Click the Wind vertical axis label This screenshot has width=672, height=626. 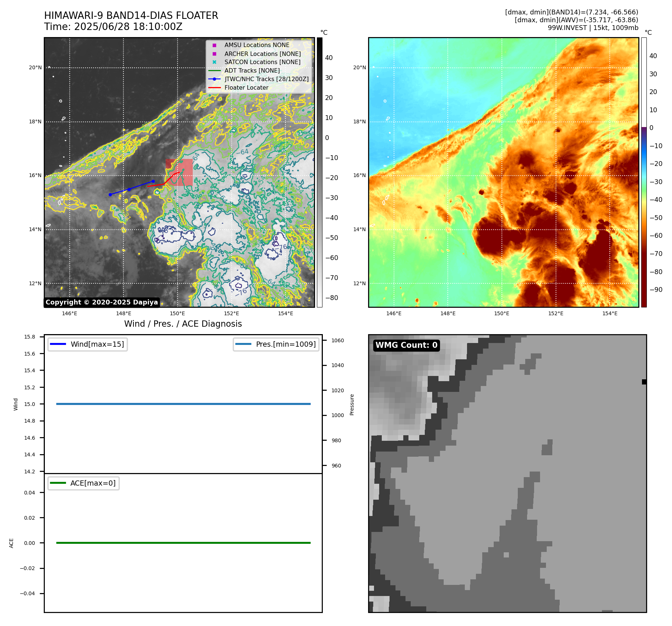tap(16, 404)
